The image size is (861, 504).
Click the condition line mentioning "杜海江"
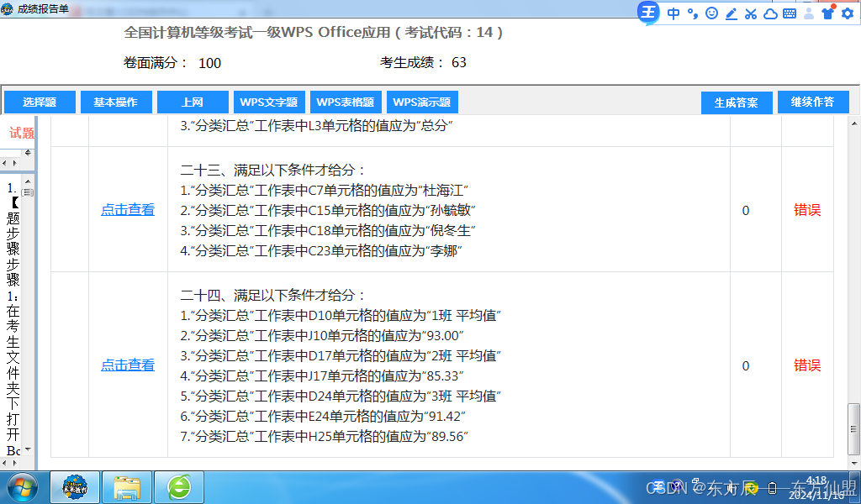[x=324, y=191]
